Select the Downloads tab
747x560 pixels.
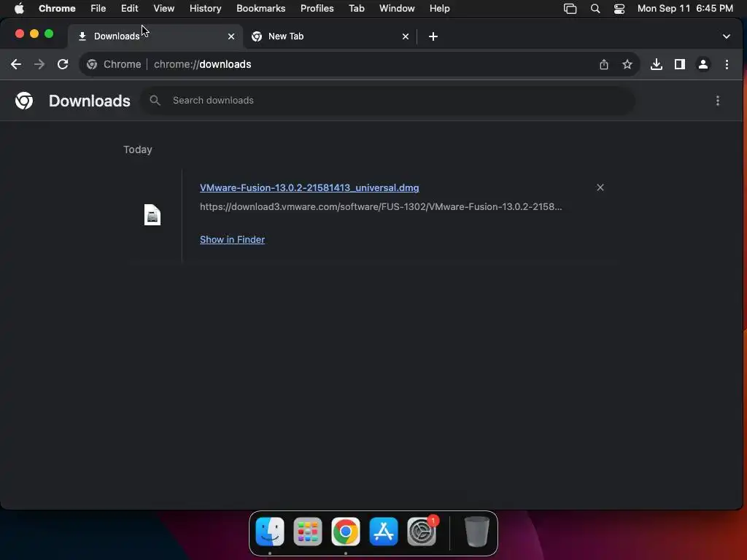[156, 36]
